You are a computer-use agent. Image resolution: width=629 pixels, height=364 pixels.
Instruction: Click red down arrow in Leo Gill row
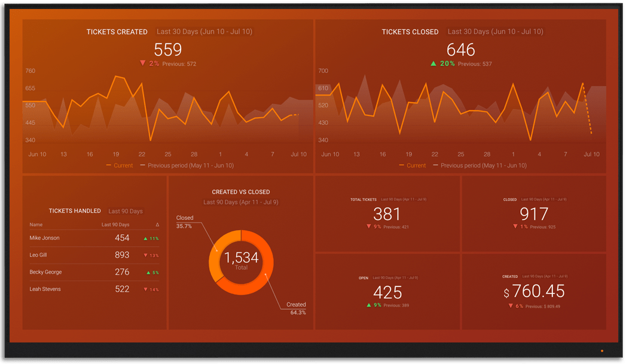[x=145, y=256]
